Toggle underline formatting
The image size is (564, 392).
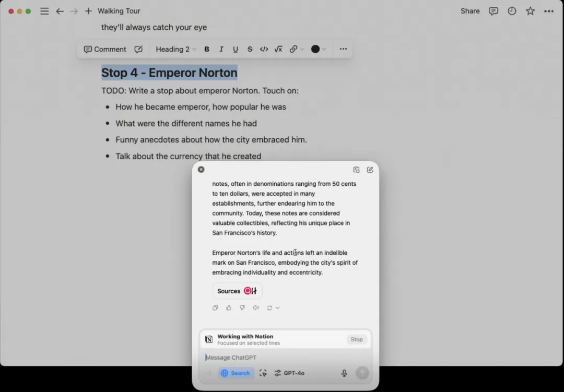point(235,49)
